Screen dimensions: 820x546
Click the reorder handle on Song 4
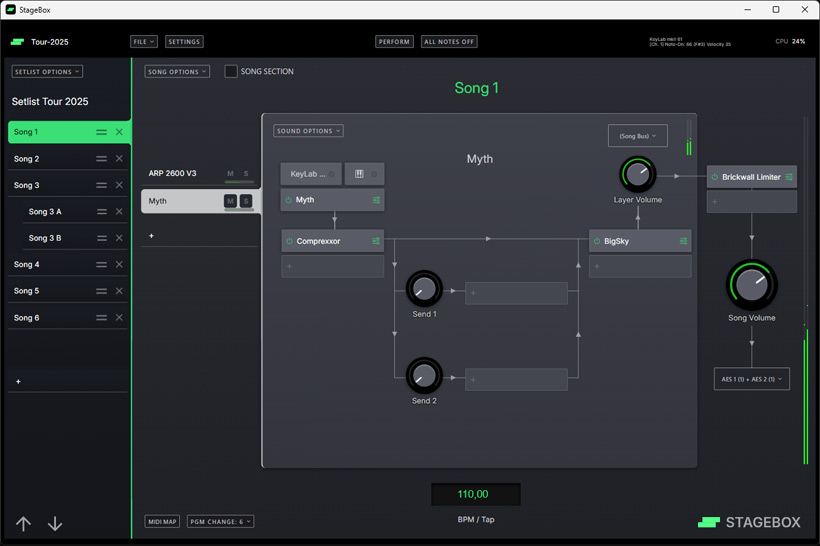[x=101, y=265]
